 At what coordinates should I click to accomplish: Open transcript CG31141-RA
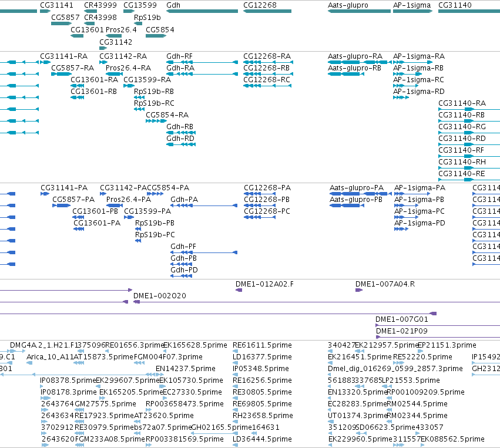64,56
